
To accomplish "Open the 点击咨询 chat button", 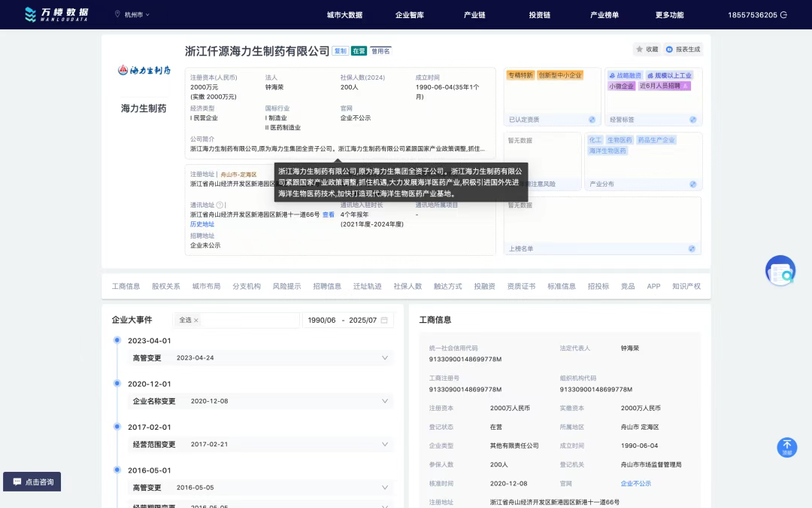I will [x=32, y=482].
